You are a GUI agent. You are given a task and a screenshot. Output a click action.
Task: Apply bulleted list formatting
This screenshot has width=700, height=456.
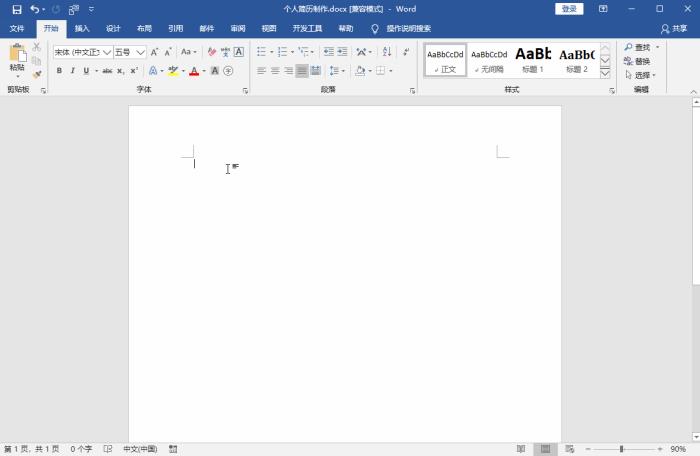[x=261, y=51]
